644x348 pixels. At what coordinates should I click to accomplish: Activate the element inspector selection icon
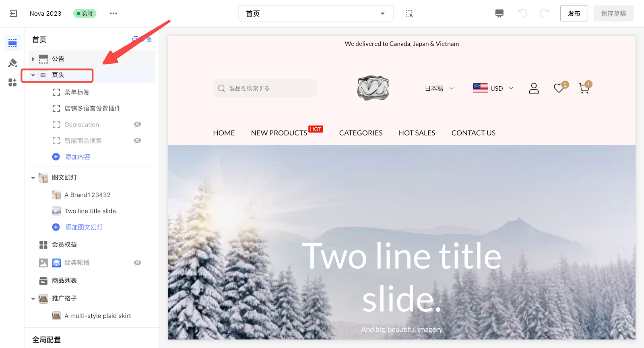(x=409, y=14)
